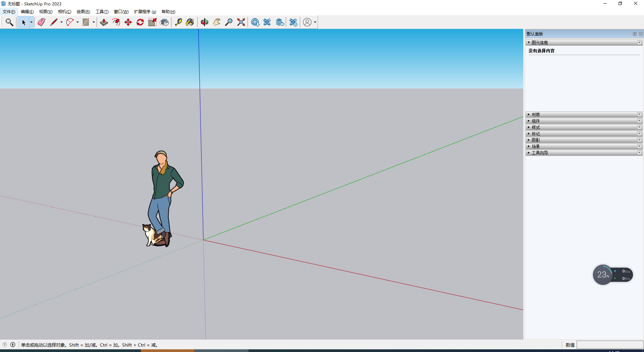
Task: Select the Offset tool
Action: [x=116, y=22]
